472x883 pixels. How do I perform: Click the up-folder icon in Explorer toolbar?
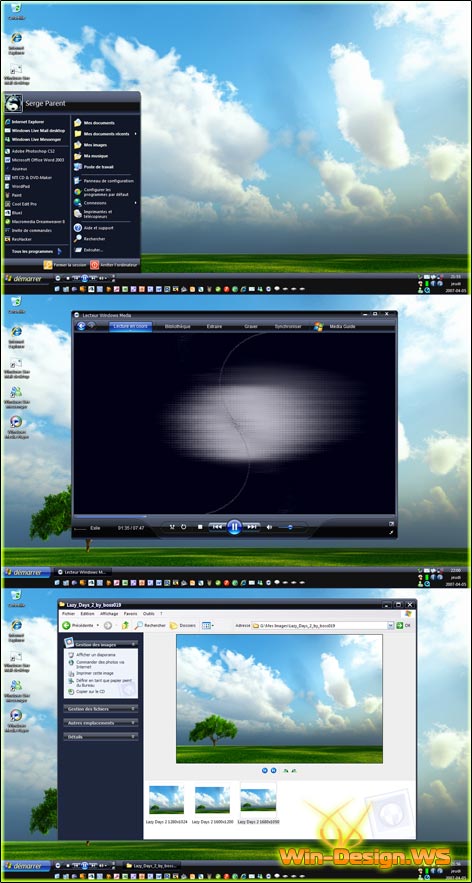tap(125, 625)
